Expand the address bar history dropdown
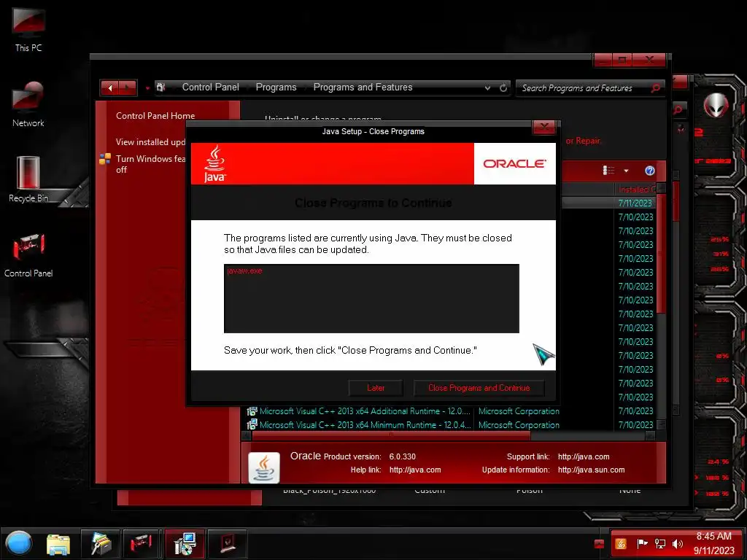747x560 pixels. (x=487, y=88)
